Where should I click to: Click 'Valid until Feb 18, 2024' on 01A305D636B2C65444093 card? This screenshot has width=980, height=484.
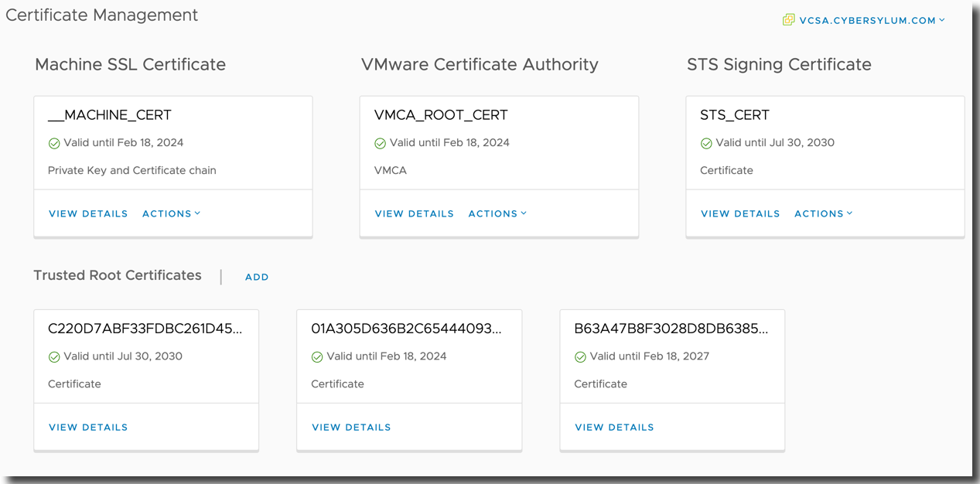(x=387, y=356)
